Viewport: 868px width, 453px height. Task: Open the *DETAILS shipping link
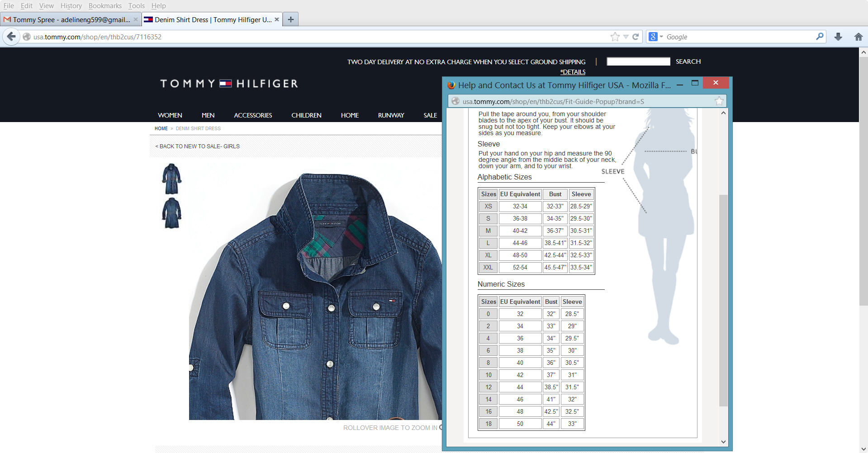point(573,72)
